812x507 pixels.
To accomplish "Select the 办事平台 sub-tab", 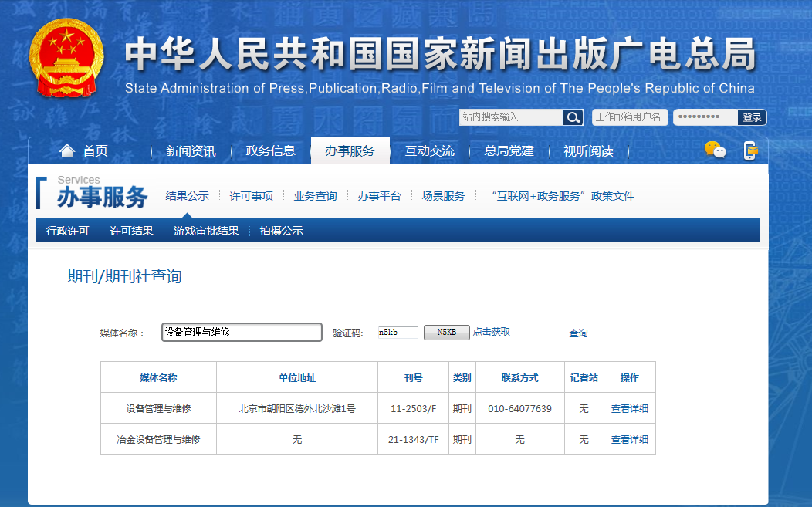I will (379, 196).
